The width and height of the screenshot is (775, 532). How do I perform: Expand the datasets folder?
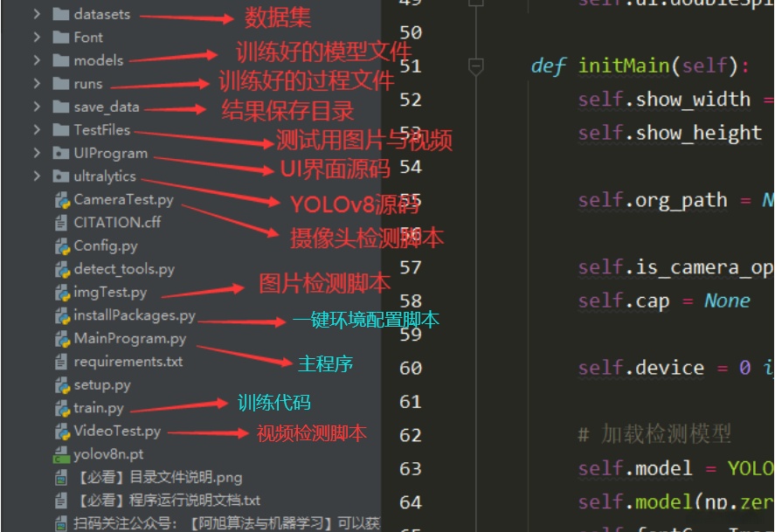pos(35,14)
